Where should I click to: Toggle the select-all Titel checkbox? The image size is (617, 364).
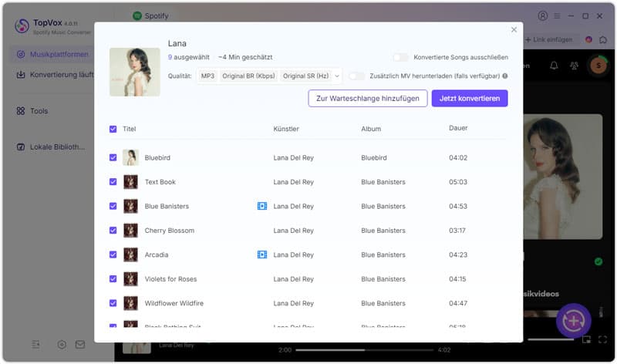(113, 129)
